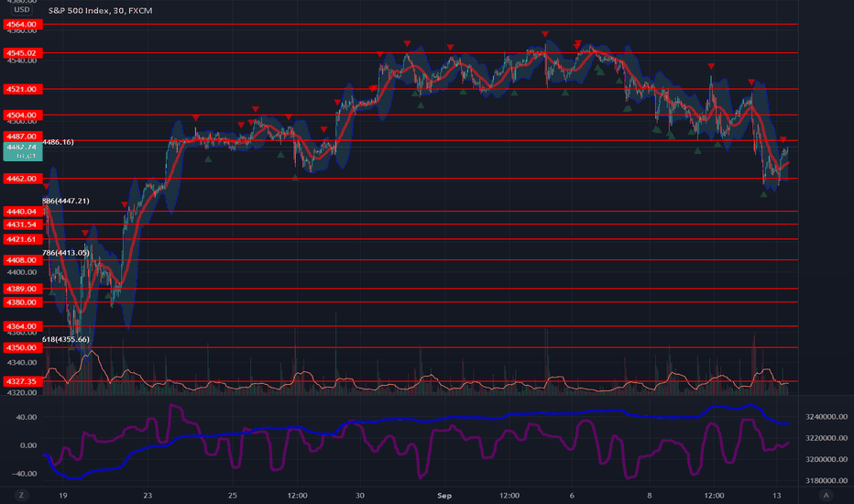Select the 4389.00 red price label
The image size is (854, 504).
pyautogui.click(x=23, y=289)
